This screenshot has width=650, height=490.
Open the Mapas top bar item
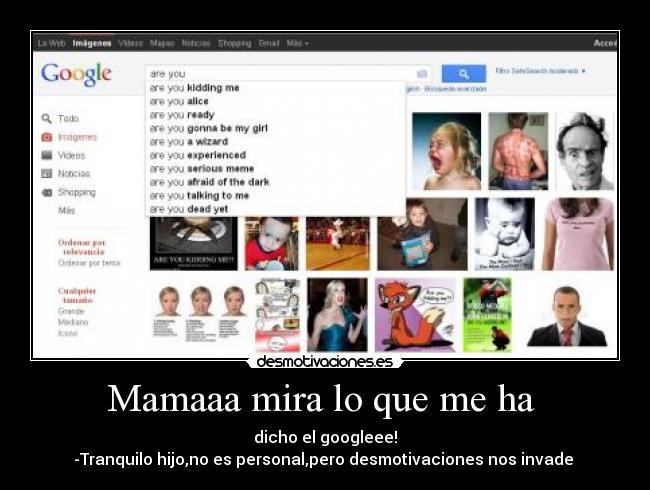[162, 43]
